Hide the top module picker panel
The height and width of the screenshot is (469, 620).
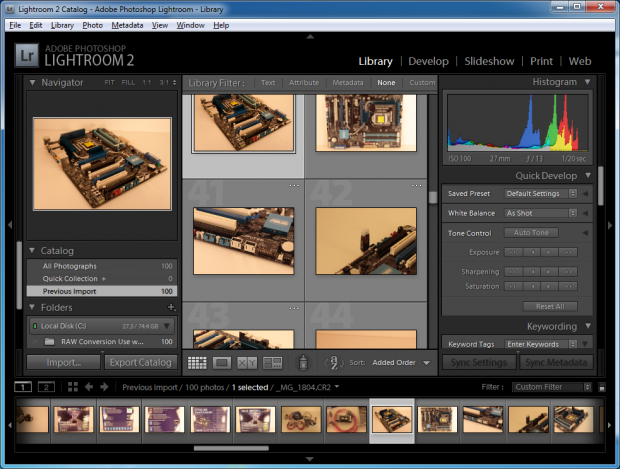[310, 36]
